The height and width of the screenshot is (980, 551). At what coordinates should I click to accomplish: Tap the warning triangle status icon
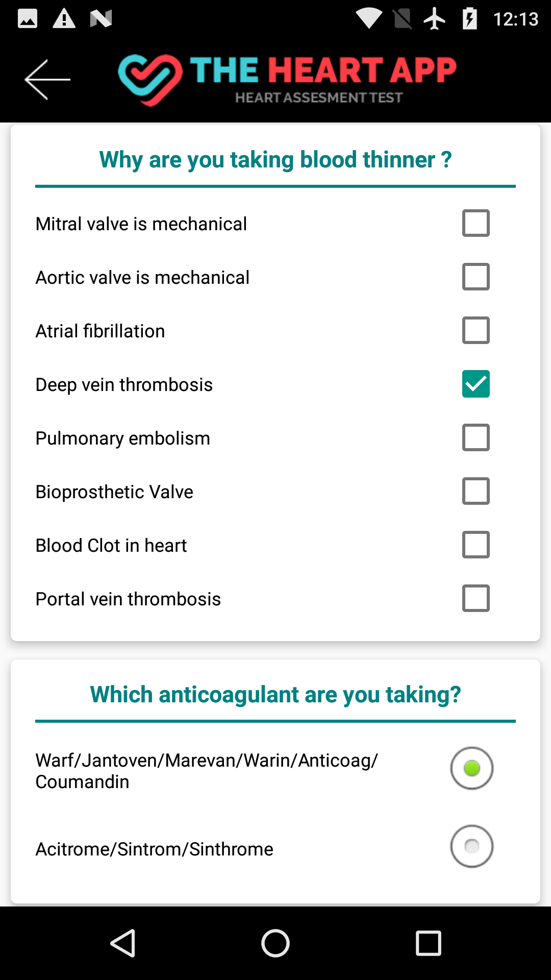pos(64,19)
